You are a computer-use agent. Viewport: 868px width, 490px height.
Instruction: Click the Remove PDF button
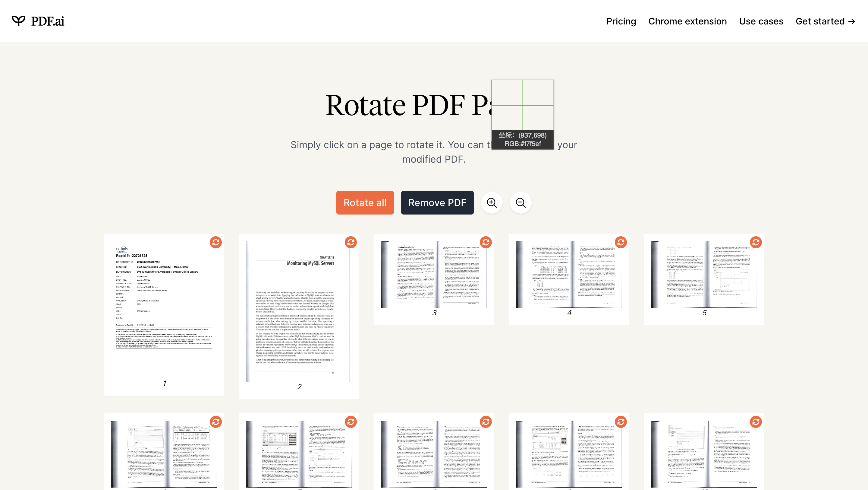point(437,203)
